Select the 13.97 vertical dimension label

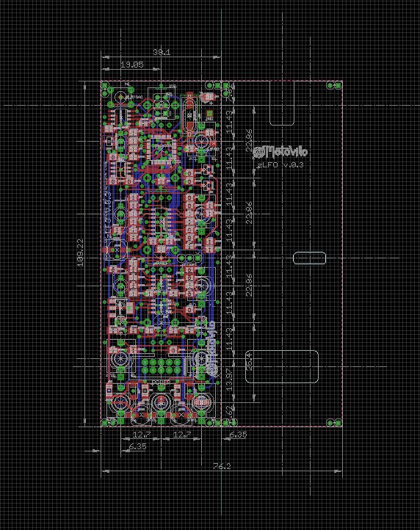point(229,380)
